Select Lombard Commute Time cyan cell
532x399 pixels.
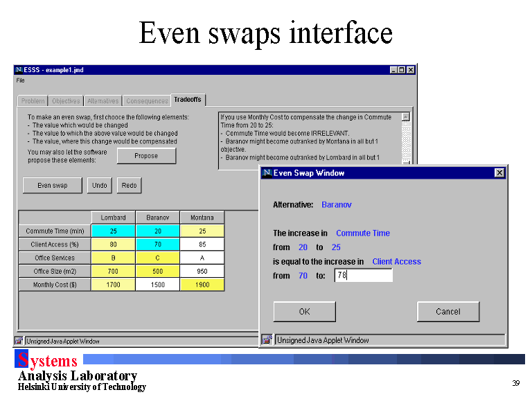(x=113, y=231)
